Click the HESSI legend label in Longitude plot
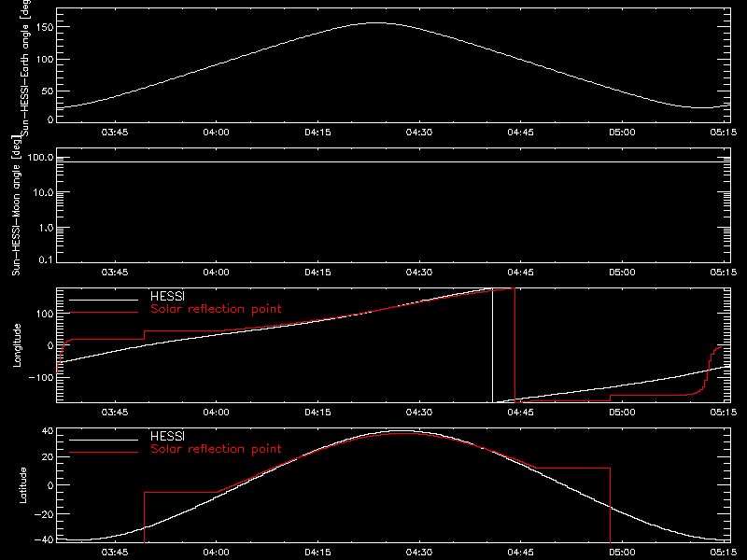The height and width of the screenshot is (560, 747). pyautogui.click(x=167, y=296)
